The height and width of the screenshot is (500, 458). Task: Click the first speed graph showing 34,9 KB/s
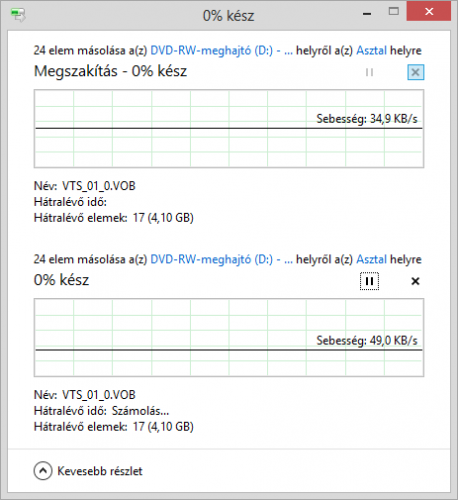coord(229,129)
